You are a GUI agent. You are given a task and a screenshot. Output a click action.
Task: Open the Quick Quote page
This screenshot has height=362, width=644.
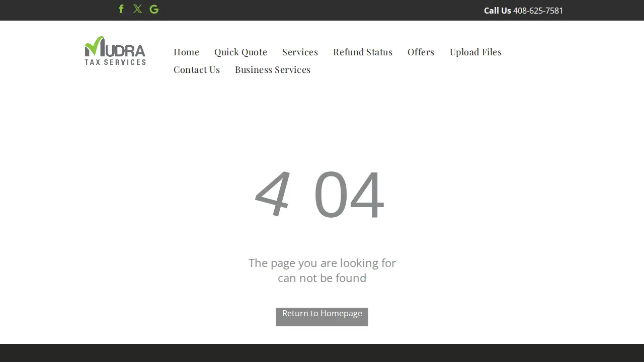(x=240, y=52)
